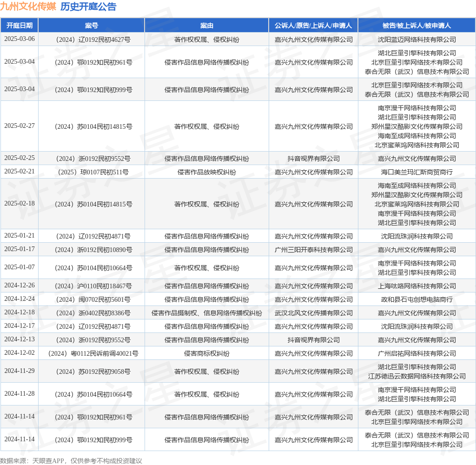The height and width of the screenshot is (465, 476).
Task: Click the date 2025-02-18
Action: (20, 204)
